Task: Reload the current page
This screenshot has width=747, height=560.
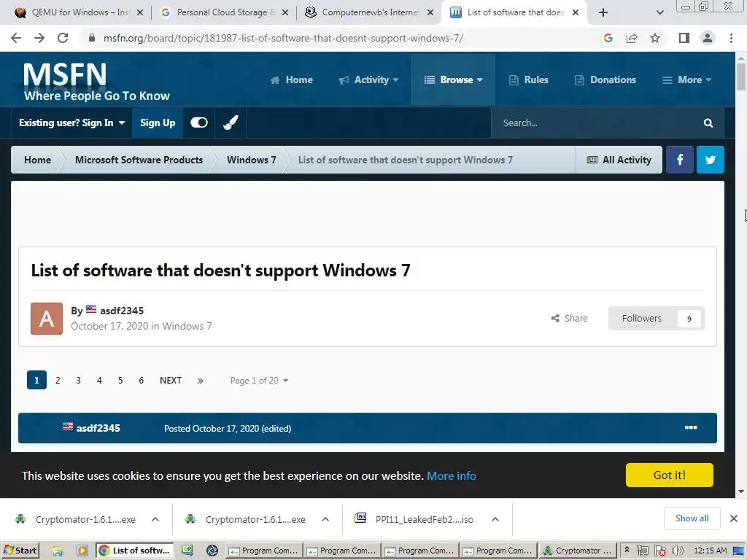Action: pos(63,38)
